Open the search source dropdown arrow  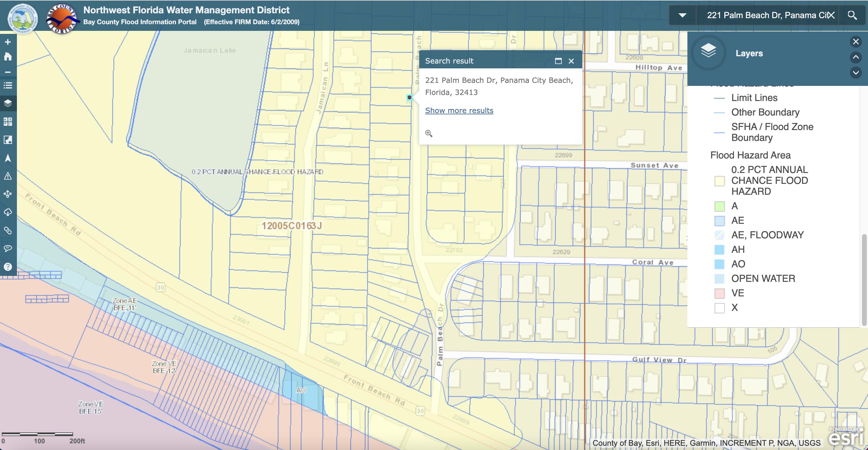pyautogui.click(x=682, y=15)
